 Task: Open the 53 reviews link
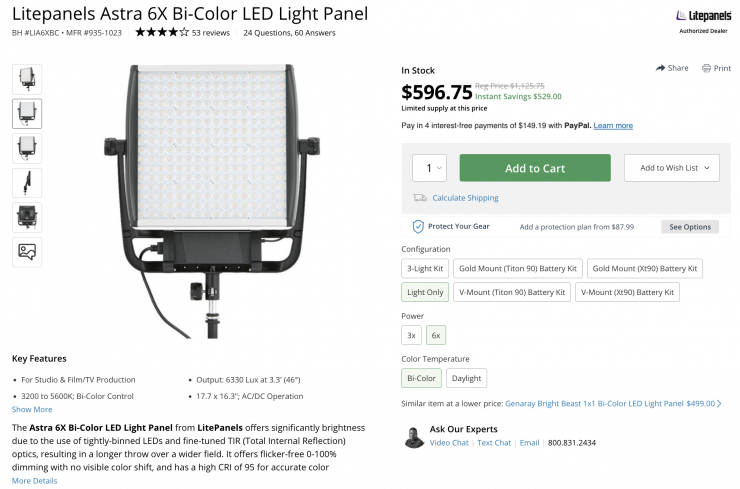point(211,33)
